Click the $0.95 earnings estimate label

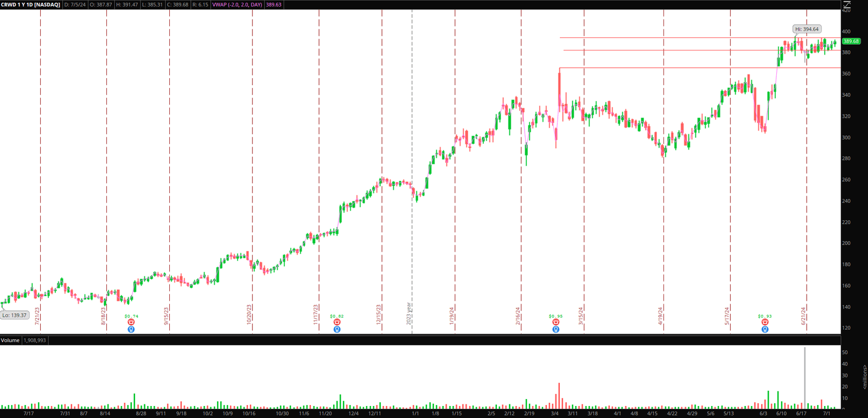556,316
